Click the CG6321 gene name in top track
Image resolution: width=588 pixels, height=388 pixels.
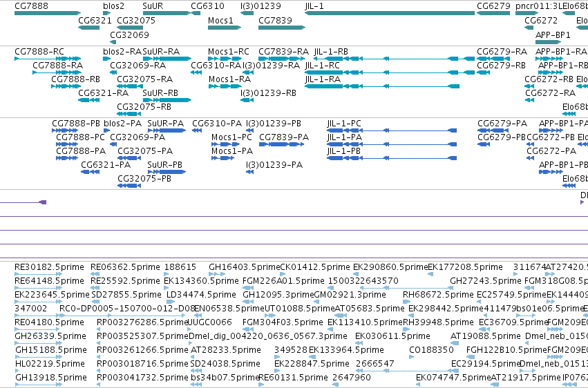tap(95, 20)
